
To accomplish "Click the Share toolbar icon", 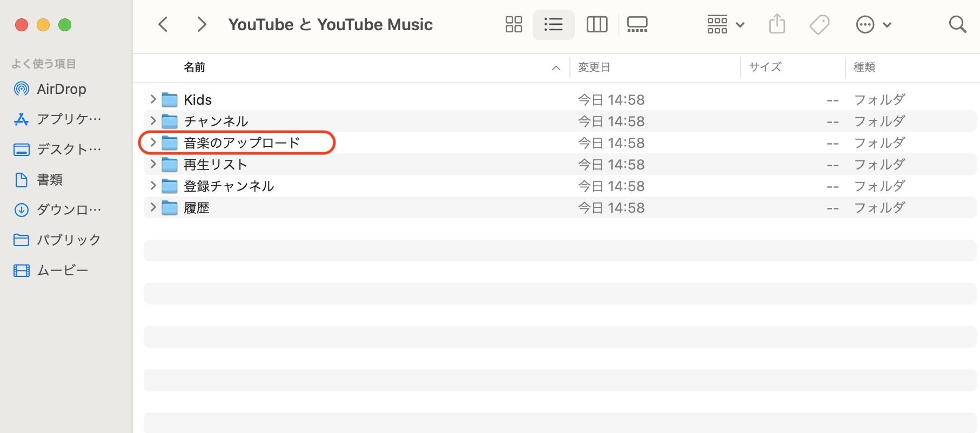I will tap(777, 24).
